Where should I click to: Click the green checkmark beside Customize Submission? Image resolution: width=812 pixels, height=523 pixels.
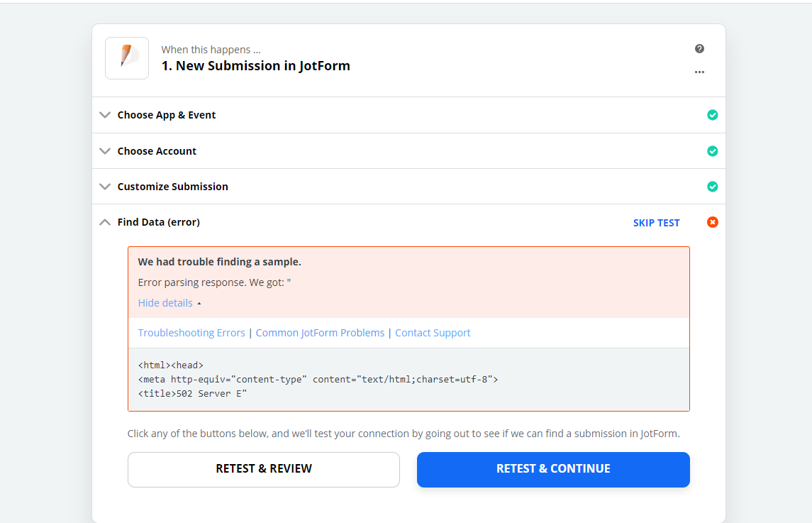point(712,186)
